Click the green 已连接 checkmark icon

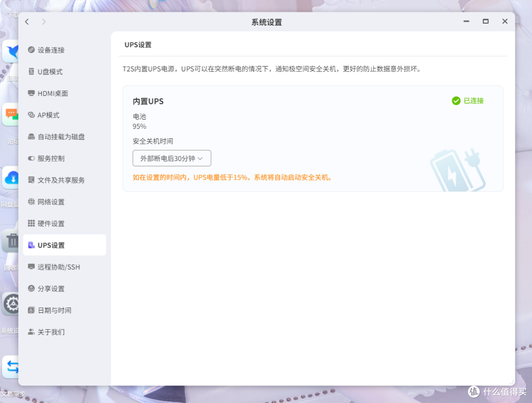[x=456, y=101]
